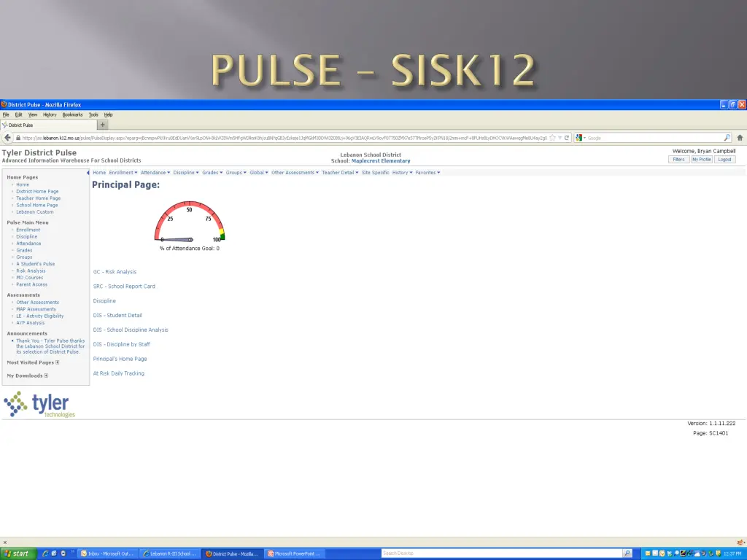Open DIS - Discipline by Staff link

122,344
